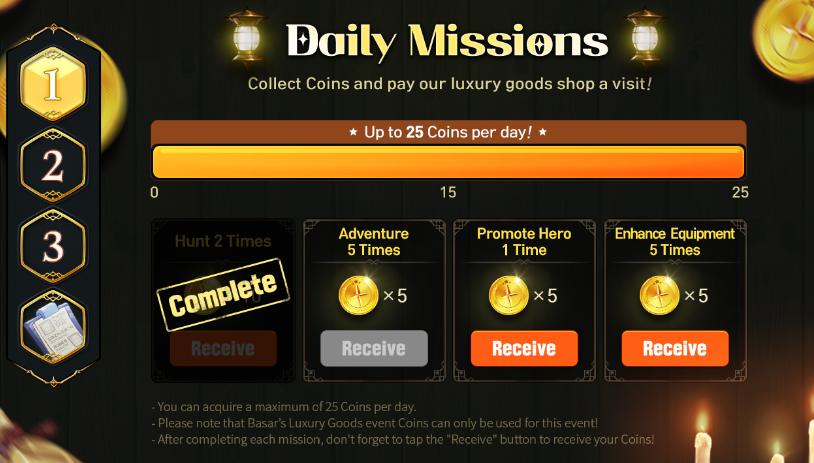Click the gray Receive button under Adventure
Screen dimensions: 814x463
click(374, 348)
